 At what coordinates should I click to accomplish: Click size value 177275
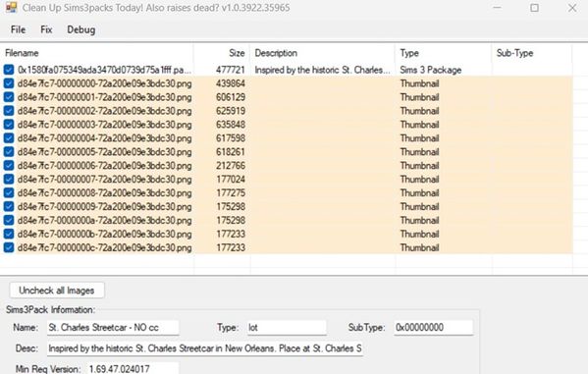pyautogui.click(x=231, y=192)
